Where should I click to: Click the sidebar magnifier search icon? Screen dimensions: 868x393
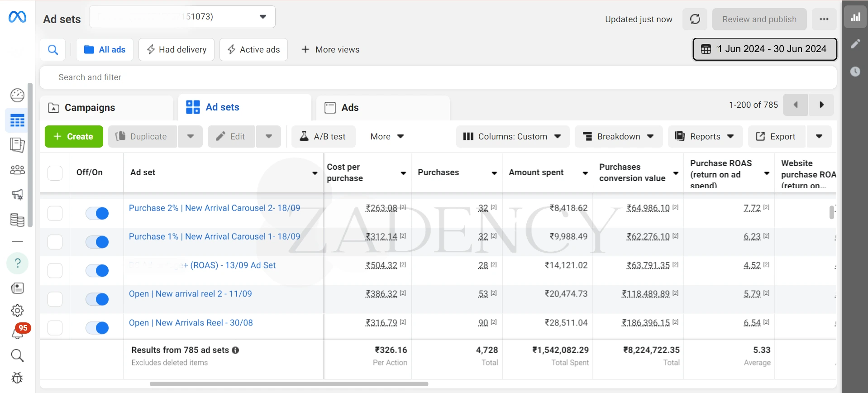click(x=17, y=355)
